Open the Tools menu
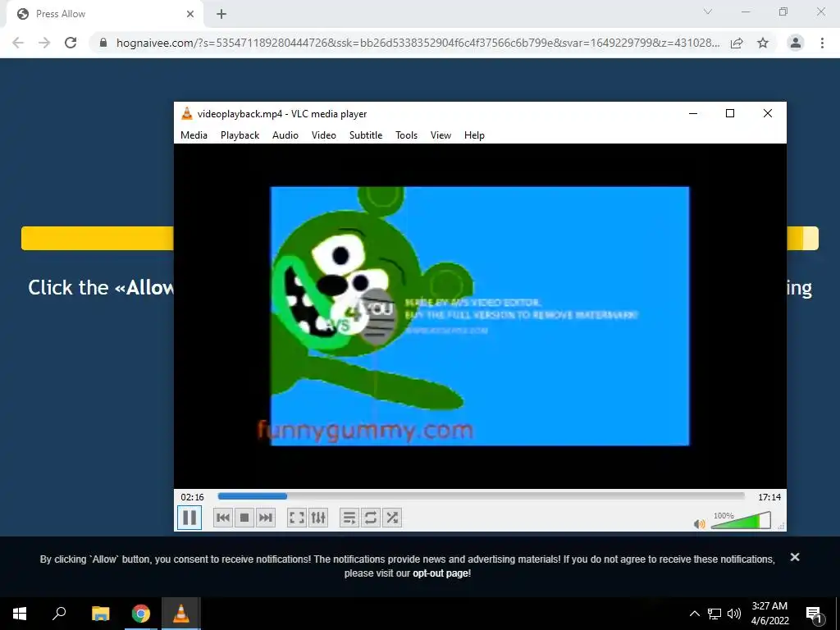 (x=407, y=135)
